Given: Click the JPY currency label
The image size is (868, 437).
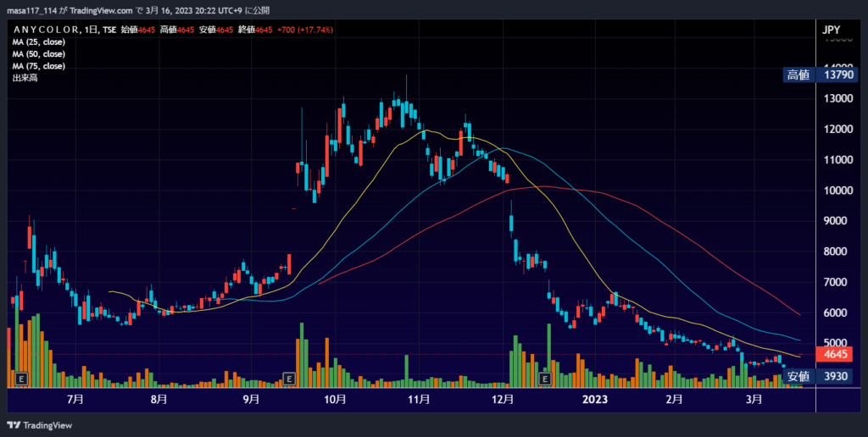Looking at the screenshot, I should click(832, 30).
